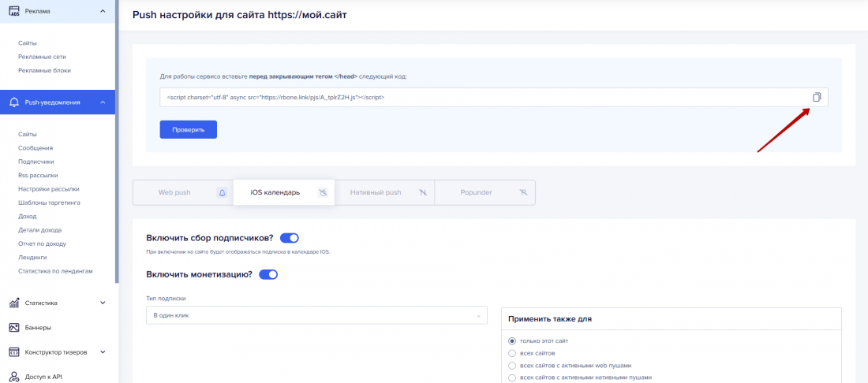Image resolution: width=868 pixels, height=383 pixels.
Task: Click the Доступ к API user icon
Action: pyautogui.click(x=15, y=377)
